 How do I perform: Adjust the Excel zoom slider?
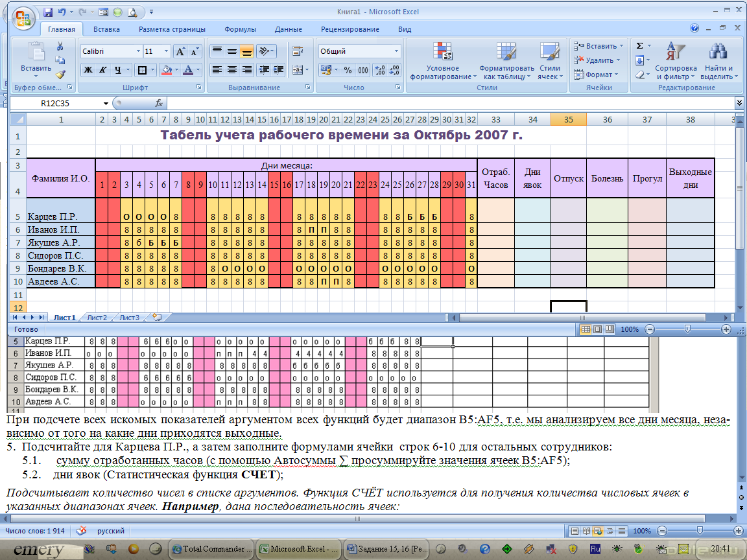pyautogui.click(x=687, y=329)
